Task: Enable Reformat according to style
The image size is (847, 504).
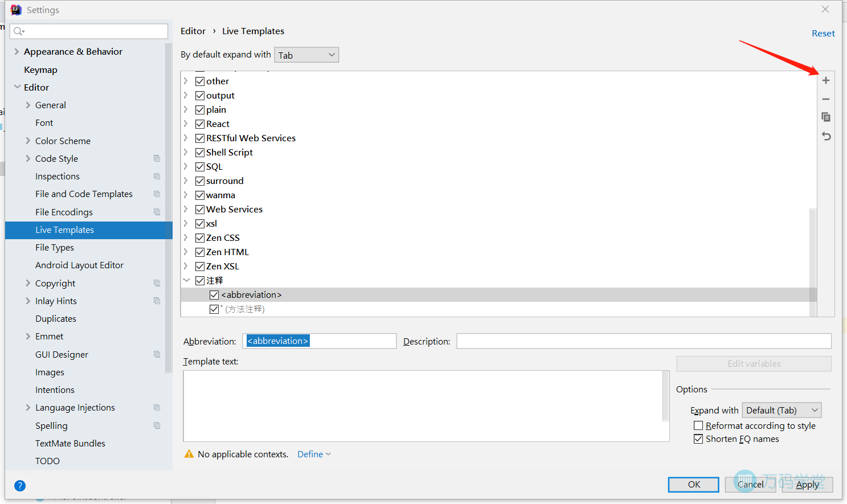Action: 698,426
